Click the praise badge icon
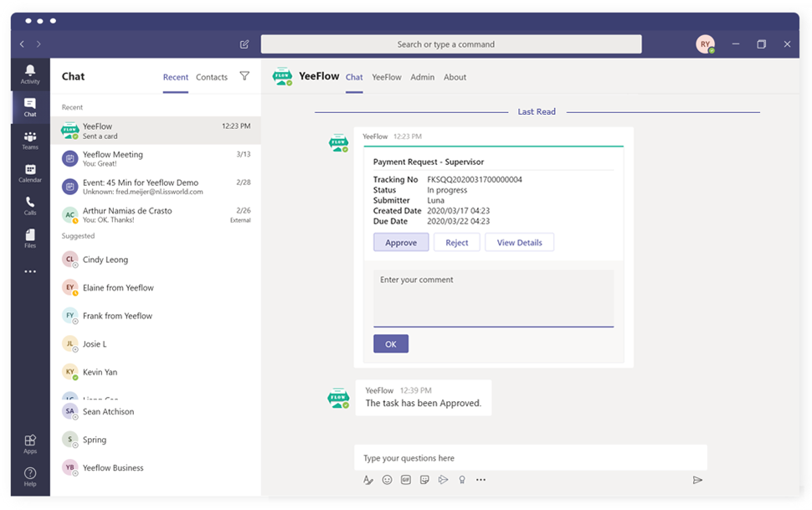This screenshot has width=812, height=510. click(462, 480)
